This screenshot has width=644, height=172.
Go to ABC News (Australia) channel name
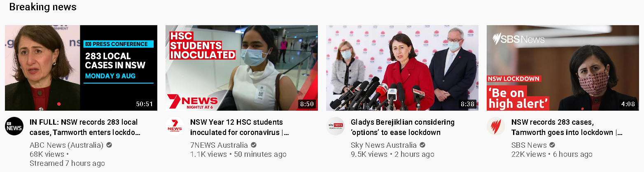pos(67,145)
